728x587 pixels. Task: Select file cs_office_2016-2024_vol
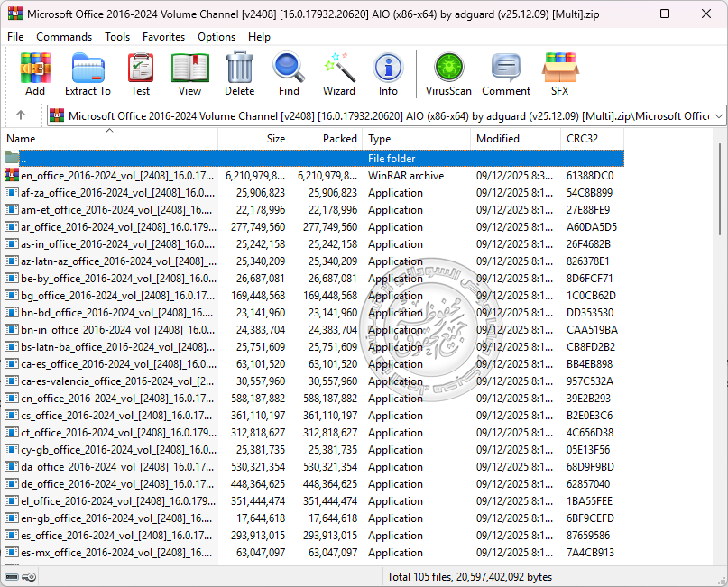tap(116, 416)
